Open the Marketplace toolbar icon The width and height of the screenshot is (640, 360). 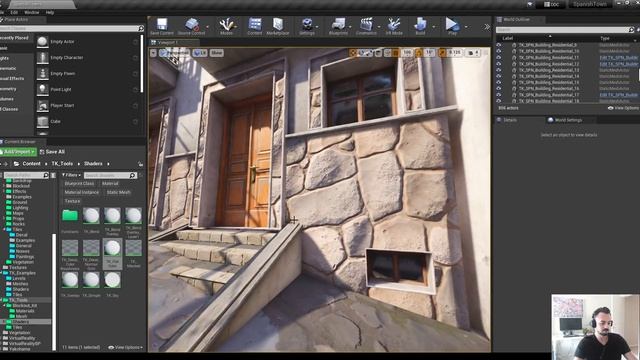click(x=278, y=26)
